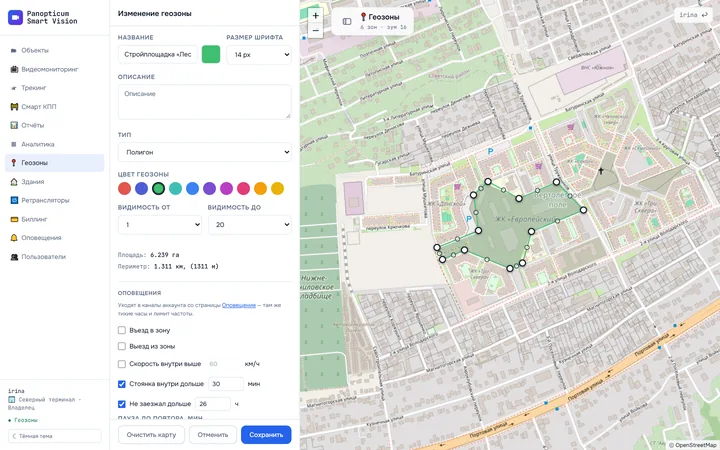The height and width of the screenshot is (450, 720).
Task: Click the logout arrow icon next to irina
Action: pos(704,15)
